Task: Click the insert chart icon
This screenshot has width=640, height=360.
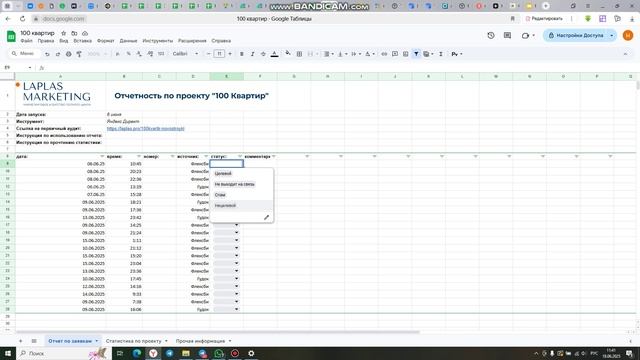Action: click(405, 54)
